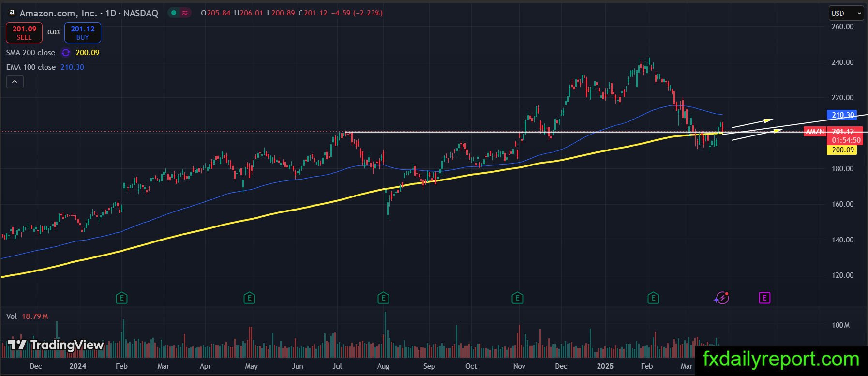Click the −4.59 (−2.23%) change value
This screenshot has width=868, height=376.
tap(357, 13)
